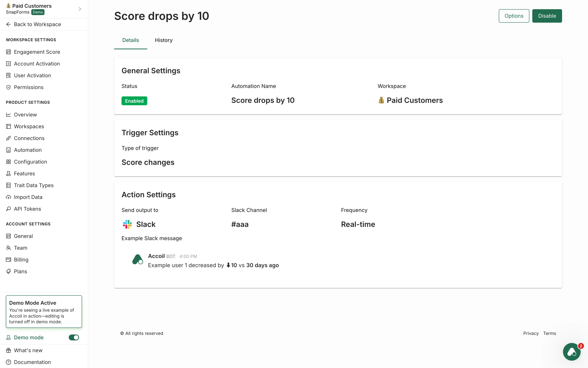The height and width of the screenshot is (368, 588).
Task: Open Account Activation settings
Action: pos(36,63)
